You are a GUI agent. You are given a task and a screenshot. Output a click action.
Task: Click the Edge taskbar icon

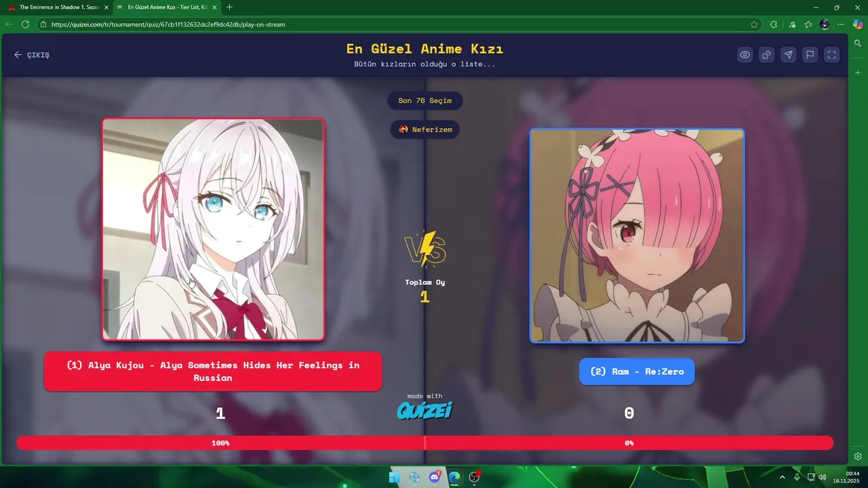coord(454,477)
